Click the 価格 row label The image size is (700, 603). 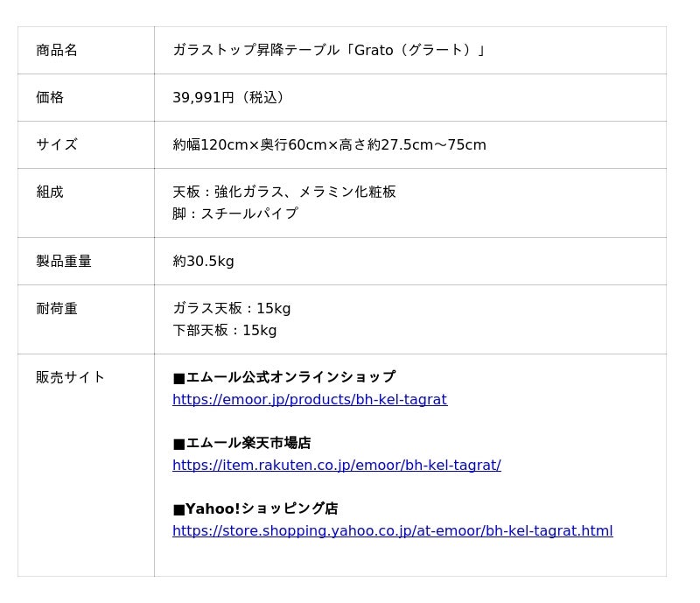50,98
